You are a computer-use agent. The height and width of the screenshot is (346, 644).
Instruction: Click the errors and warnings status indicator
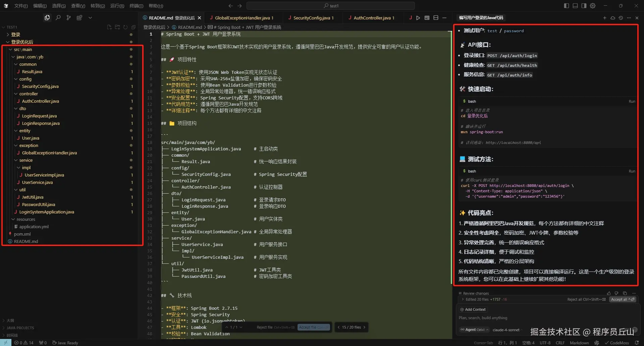(x=24, y=343)
